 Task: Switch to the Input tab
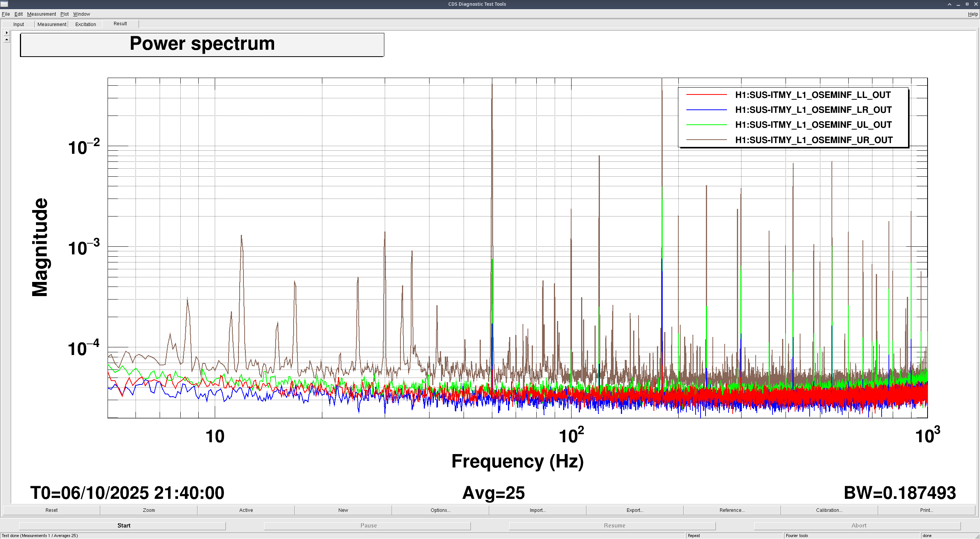click(x=18, y=24)
